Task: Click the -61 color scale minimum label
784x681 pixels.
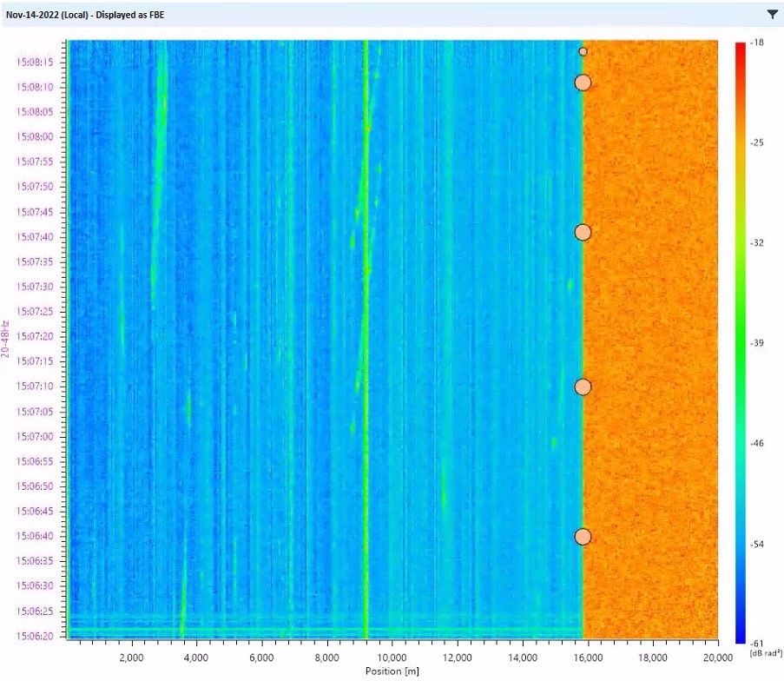Action: point(757,643)
